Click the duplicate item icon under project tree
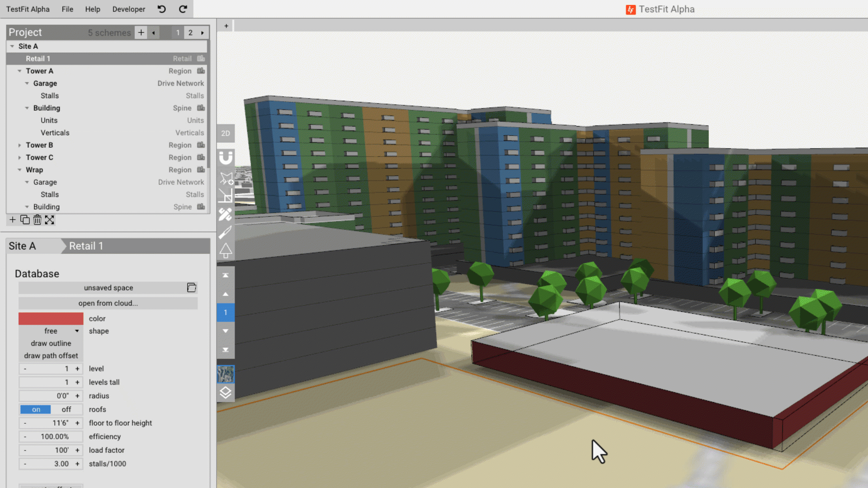 click(25, 220)
